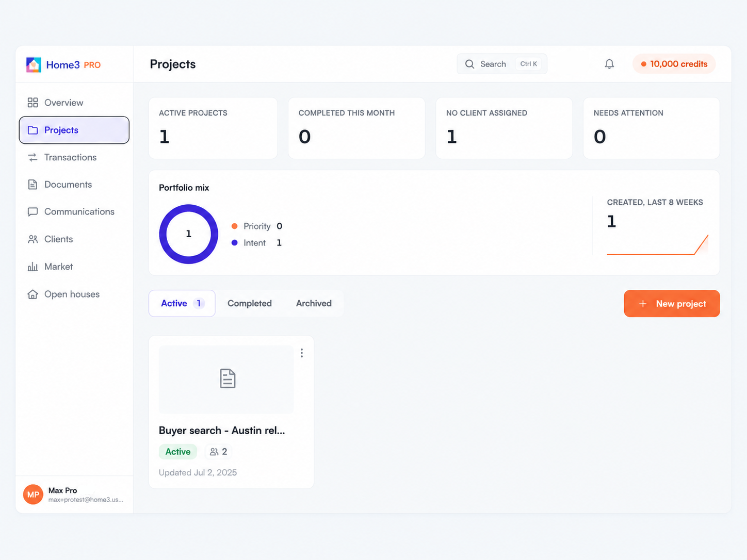
Task: Click the NEEDS ATTENTION stat label
Action: point(628,113)
